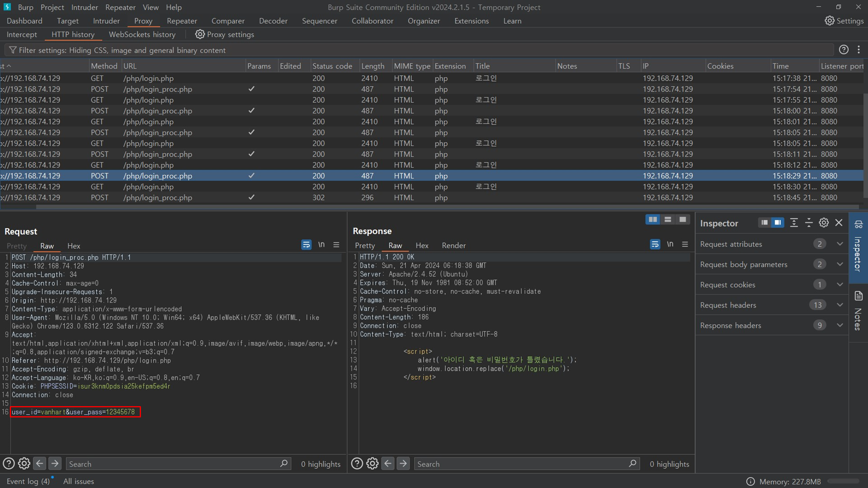Image resolution: width=868 pixels, height=488 pixels.
Task: Show the Response Render view
Action: coord(454,246)
